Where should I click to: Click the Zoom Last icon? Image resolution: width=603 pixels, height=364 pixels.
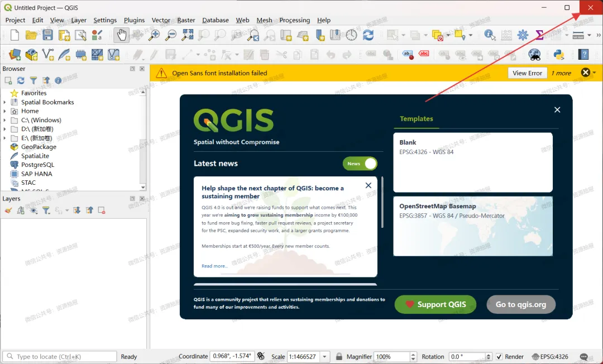pyautogui.click(x=253, y=35)
